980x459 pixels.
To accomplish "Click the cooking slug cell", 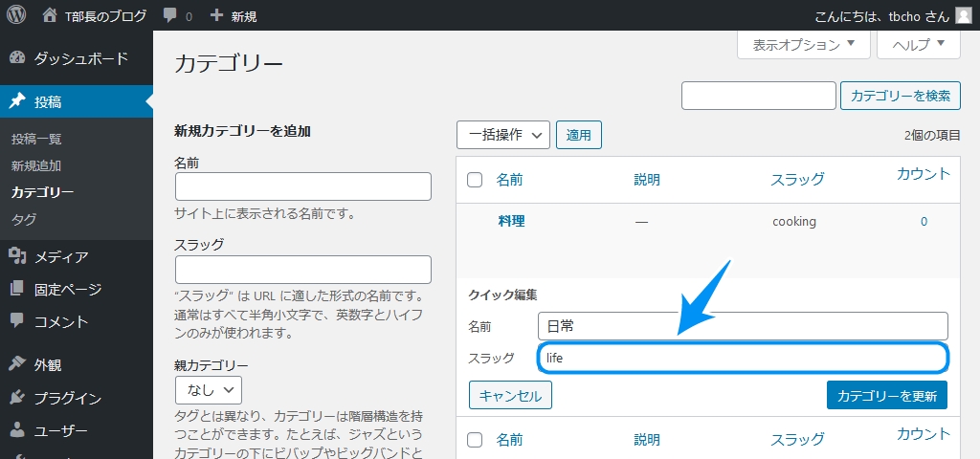I will tap(794, 221).
